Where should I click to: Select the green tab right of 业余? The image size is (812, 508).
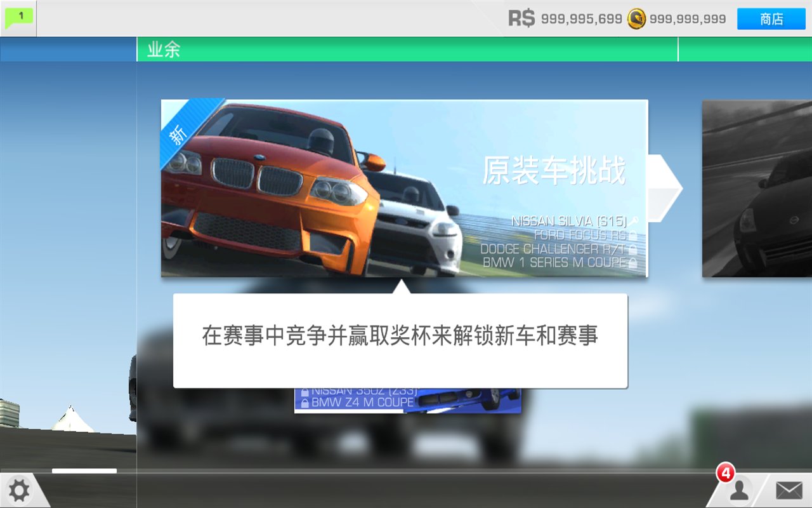[x=745, y=50]
